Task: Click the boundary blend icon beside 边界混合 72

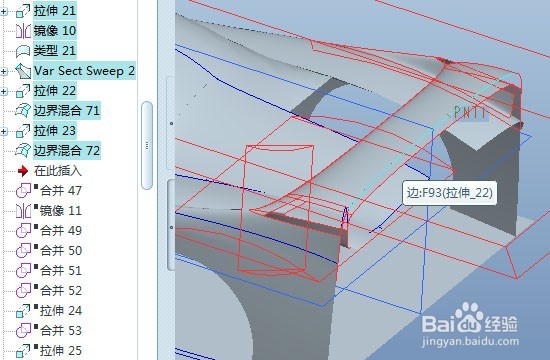Action: (x=23, y=151)
